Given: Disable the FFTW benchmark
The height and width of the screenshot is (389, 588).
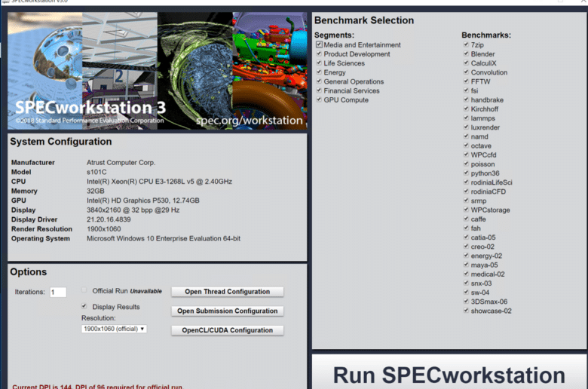Looking at the screenshot, I should click(x=466, y=81).
